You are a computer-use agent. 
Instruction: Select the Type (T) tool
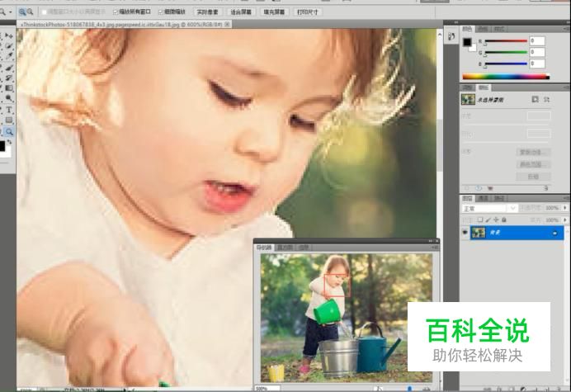[x=9, y=110]
